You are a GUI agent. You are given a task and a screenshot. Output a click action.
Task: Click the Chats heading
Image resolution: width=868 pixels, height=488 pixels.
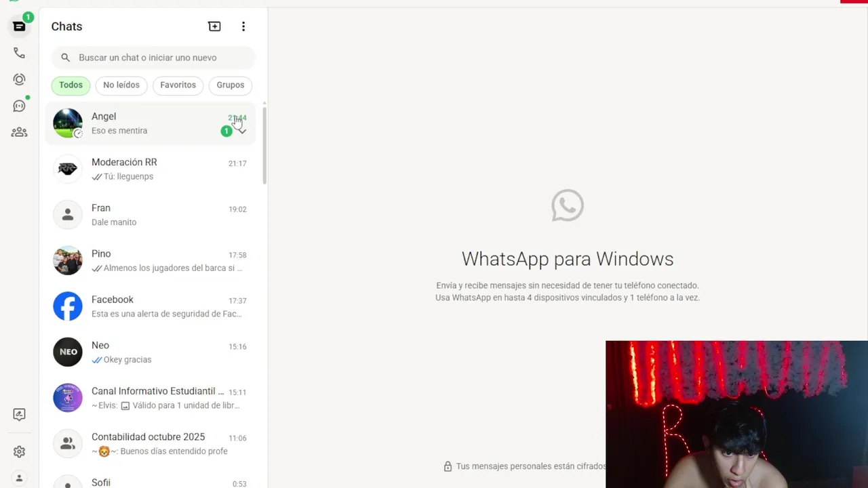click(x=66, y=26)
